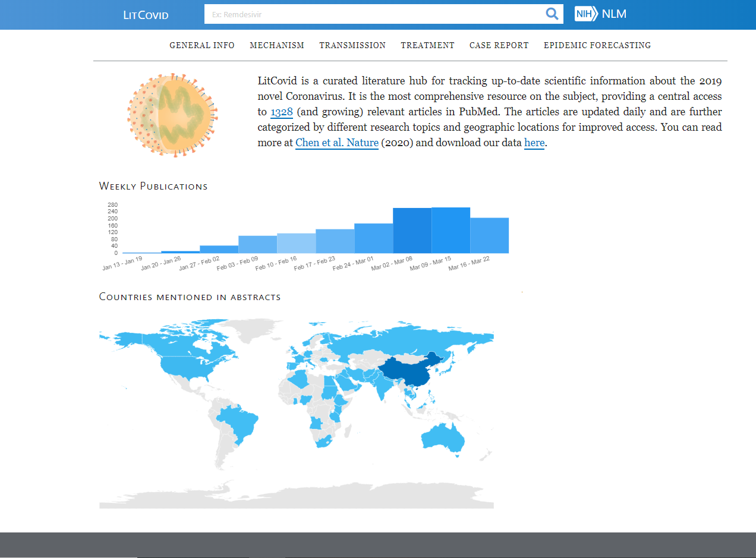Select the Mar 02 - Mar 08 bar

412,231
